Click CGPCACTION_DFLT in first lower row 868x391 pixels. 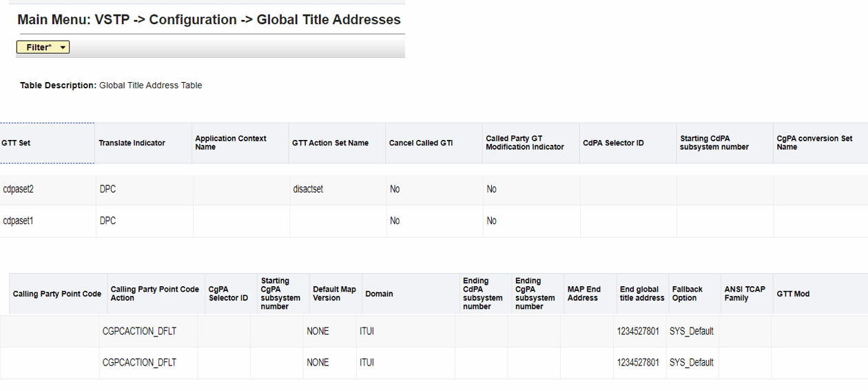pyautogui.click(x=139, y=331)
